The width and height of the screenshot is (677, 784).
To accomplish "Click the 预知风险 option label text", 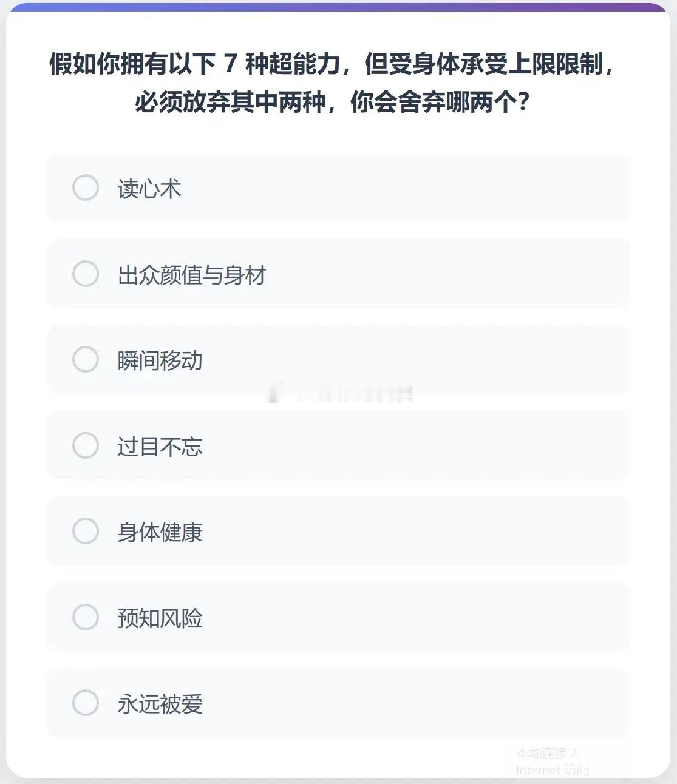I will pos(160,618).
